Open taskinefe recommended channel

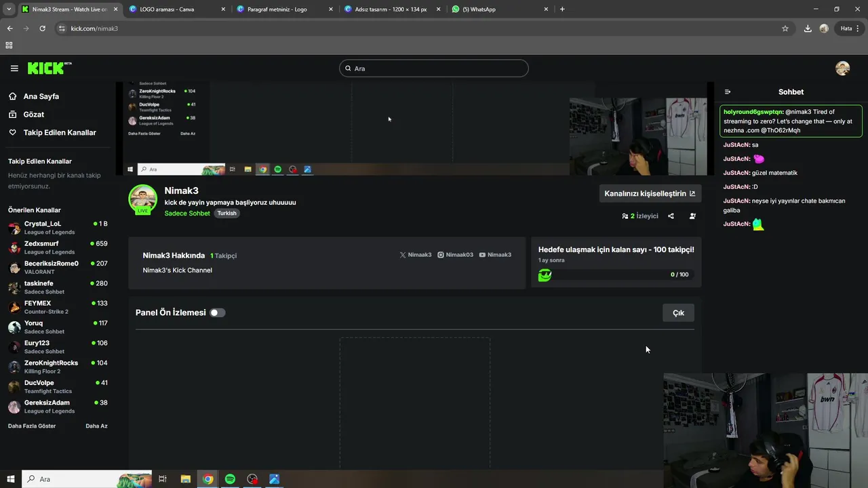click(x=58, y=287)
